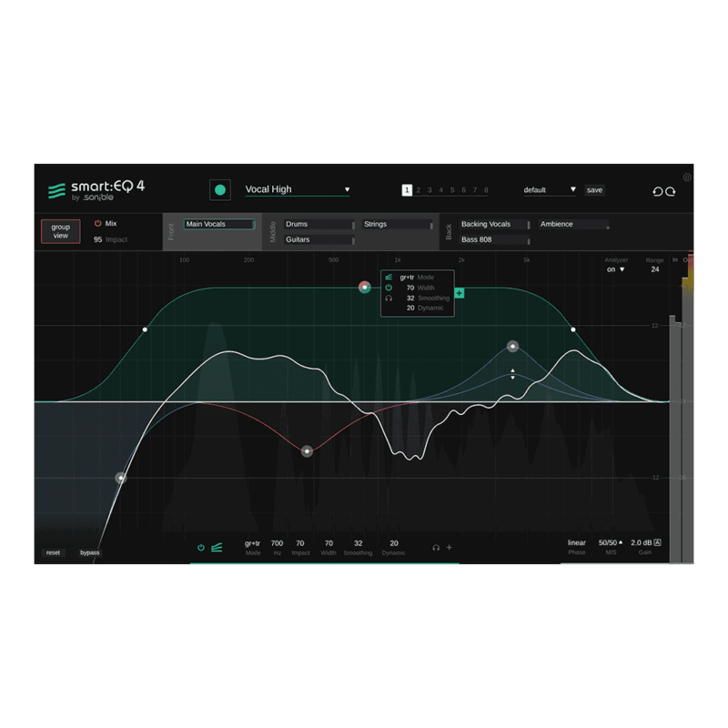Select the Drums track
Viewport: 728px width, 728px height.
[319, 224]
